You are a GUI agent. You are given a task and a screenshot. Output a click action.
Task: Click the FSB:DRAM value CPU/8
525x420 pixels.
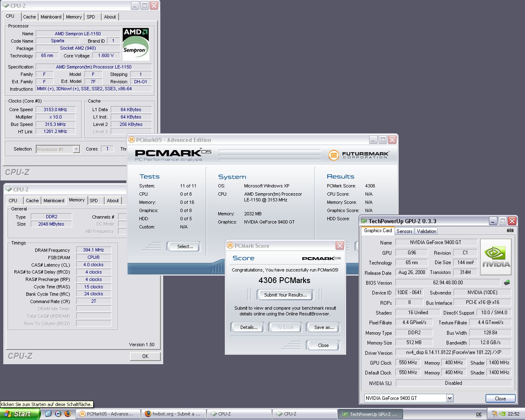(x=94, y=257)
